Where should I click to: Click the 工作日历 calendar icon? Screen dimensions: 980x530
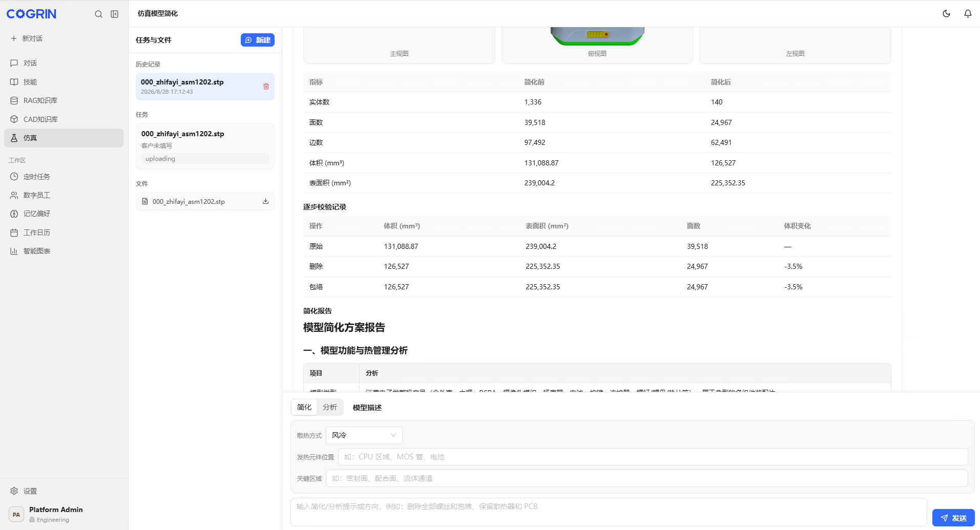(14, 232)
